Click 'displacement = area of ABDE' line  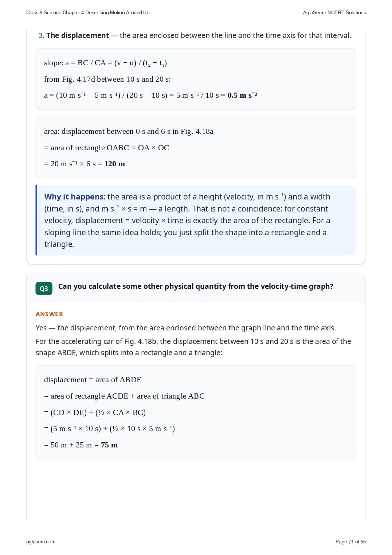pyautogui.click(x=93, y=380)
